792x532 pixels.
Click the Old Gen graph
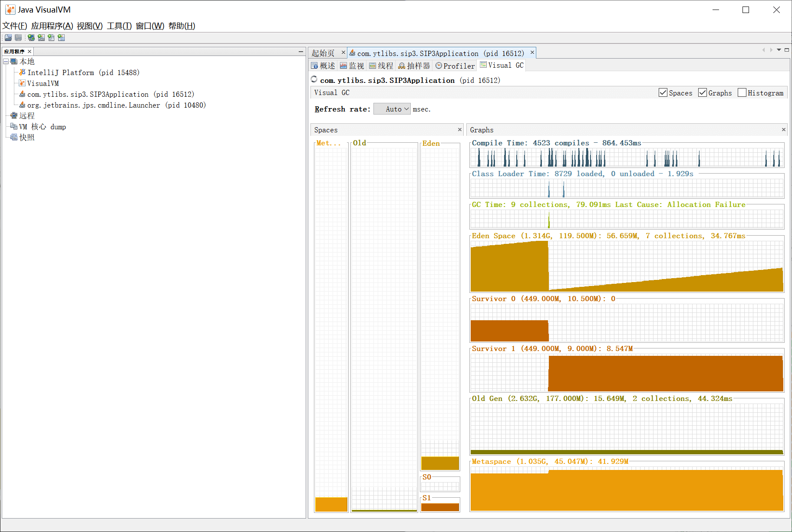tap(627, 429)
